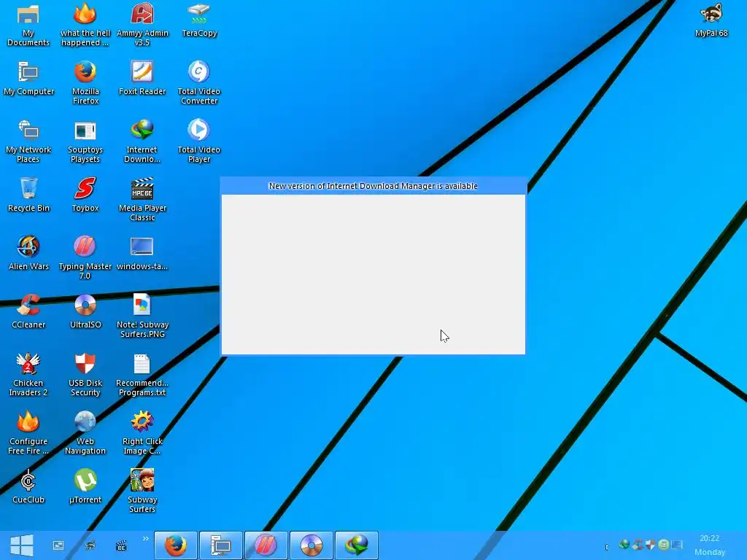Switch to Internet Download Manager taskbar button
The image size is (747, 560).
click(356, 545)
